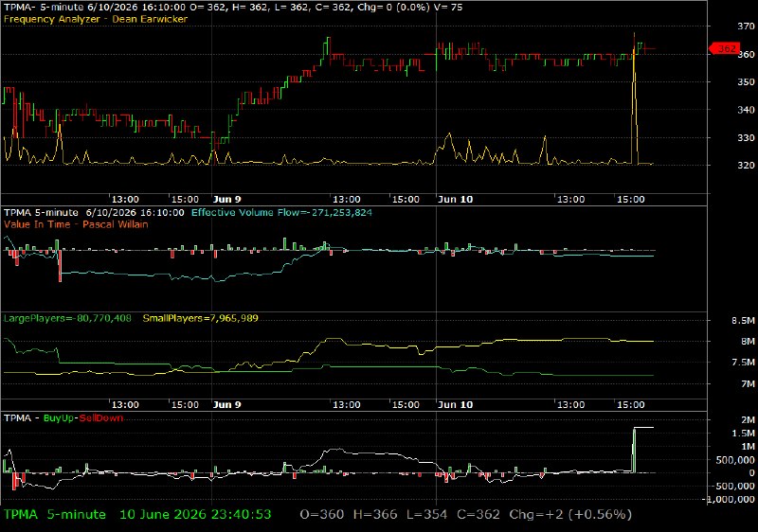Click the green 'BuyUp' legend label
The image size is (758, 532).
pyautogui.click(x=59, y=418)
